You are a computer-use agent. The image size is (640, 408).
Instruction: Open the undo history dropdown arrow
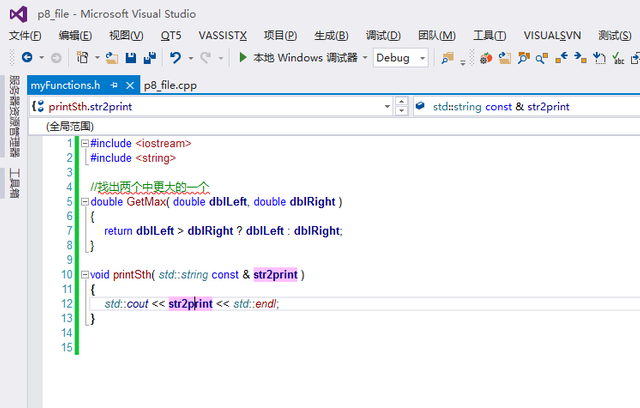pyautogui.click(x=191, y=58)
